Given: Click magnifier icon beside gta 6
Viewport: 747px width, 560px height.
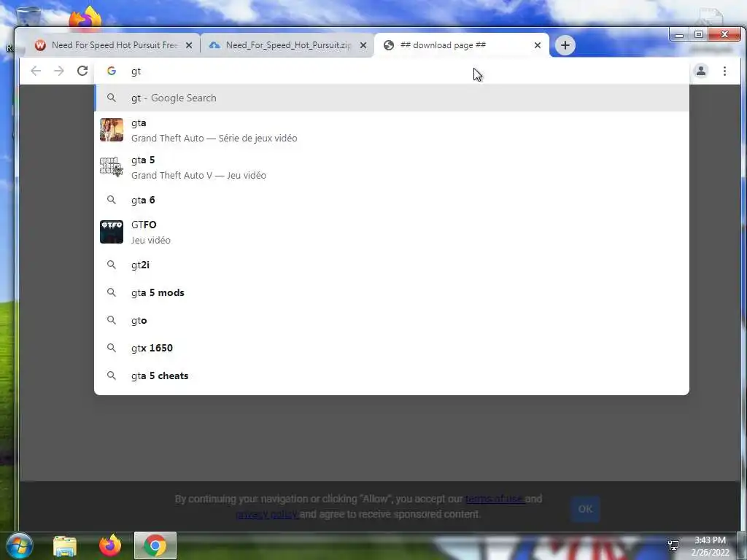Looking at the screenshot, I should tap(112, 200).
